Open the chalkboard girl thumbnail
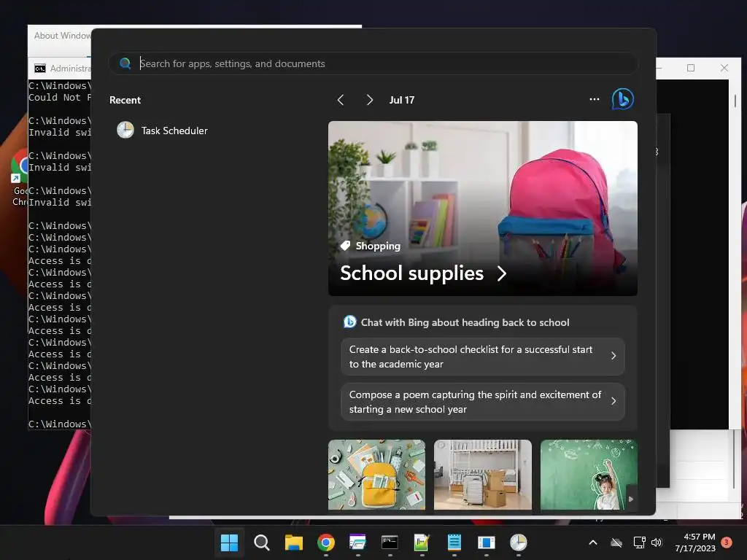The width and height of the screenshot is (747, 560). [589, 474]
